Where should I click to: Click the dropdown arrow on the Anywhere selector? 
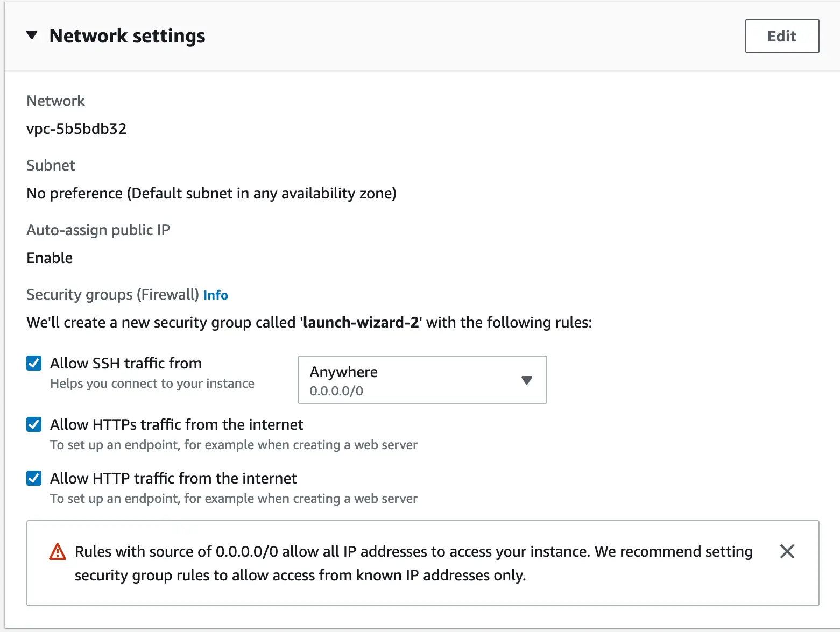526,380
